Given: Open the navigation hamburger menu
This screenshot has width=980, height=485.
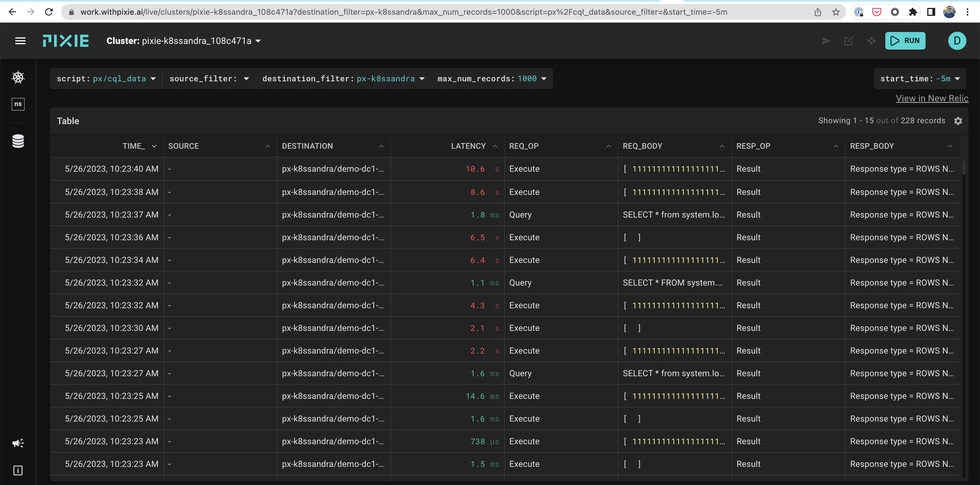Looking at the screenshot, I should pos(20,41).
